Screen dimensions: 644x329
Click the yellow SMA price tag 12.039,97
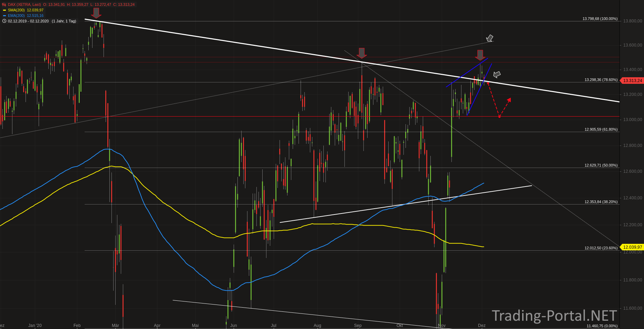coord(632,247)
